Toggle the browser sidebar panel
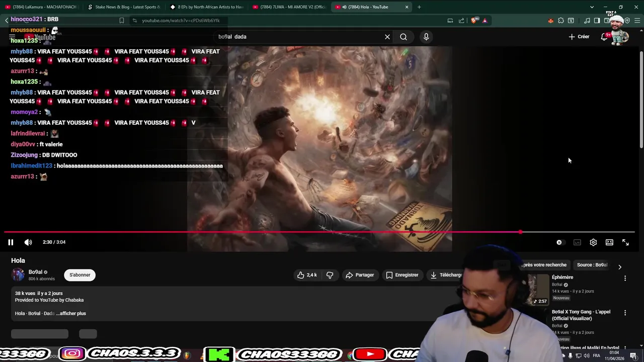644x362 pixels. coord(597,21)
